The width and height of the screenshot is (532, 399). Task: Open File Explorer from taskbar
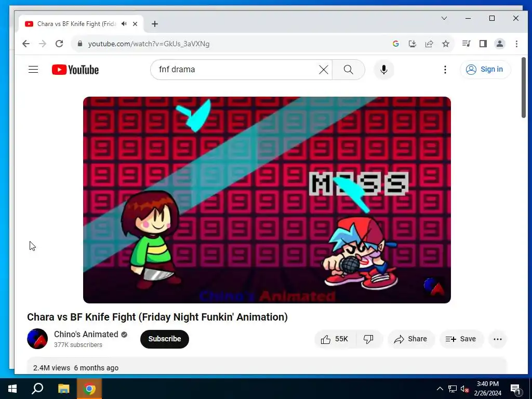pos(63,389)
